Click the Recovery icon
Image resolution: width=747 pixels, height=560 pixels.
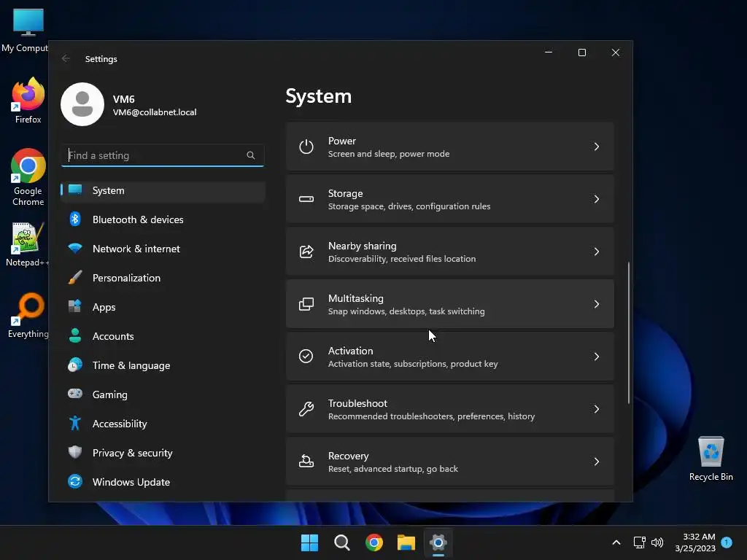[x=306, y=461]
